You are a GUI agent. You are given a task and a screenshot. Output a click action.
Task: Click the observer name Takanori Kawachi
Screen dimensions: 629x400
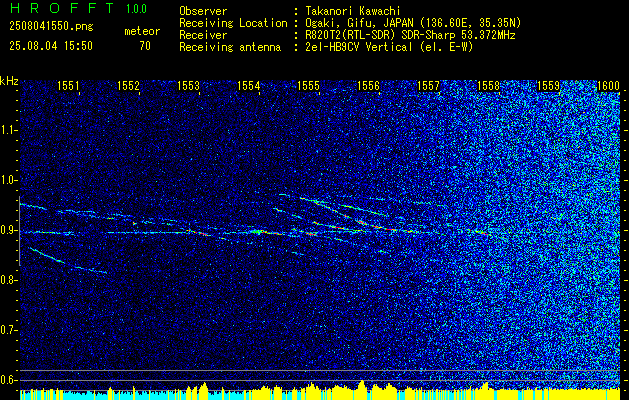click(x=353, y=11)
